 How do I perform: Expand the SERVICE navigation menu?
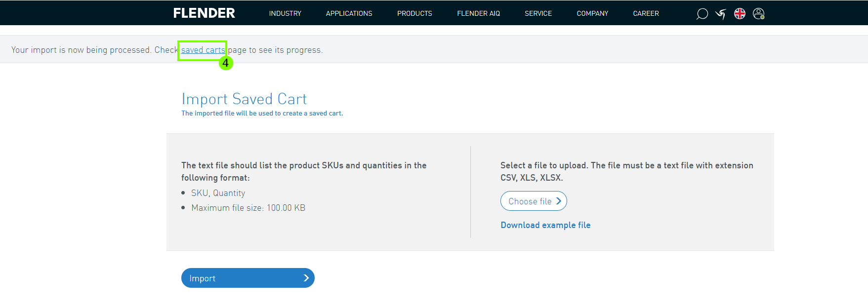point(538,13)
